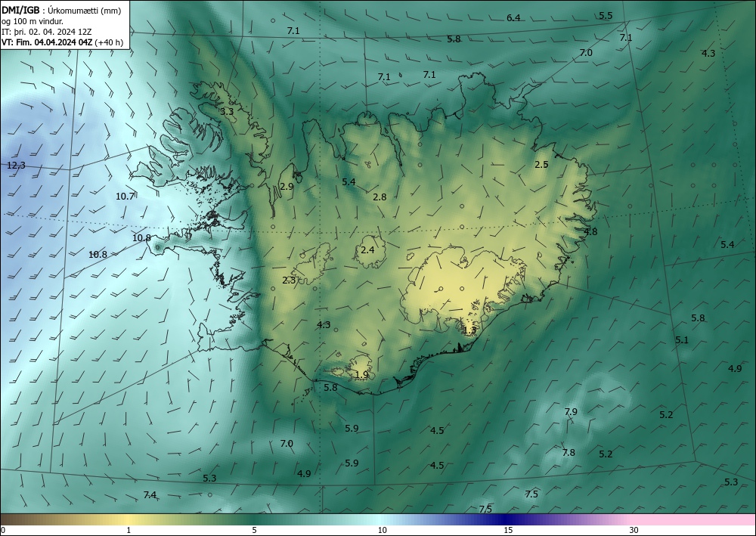Click the colorbar tick label 0

pyautogui.click(x=3, y=531)
